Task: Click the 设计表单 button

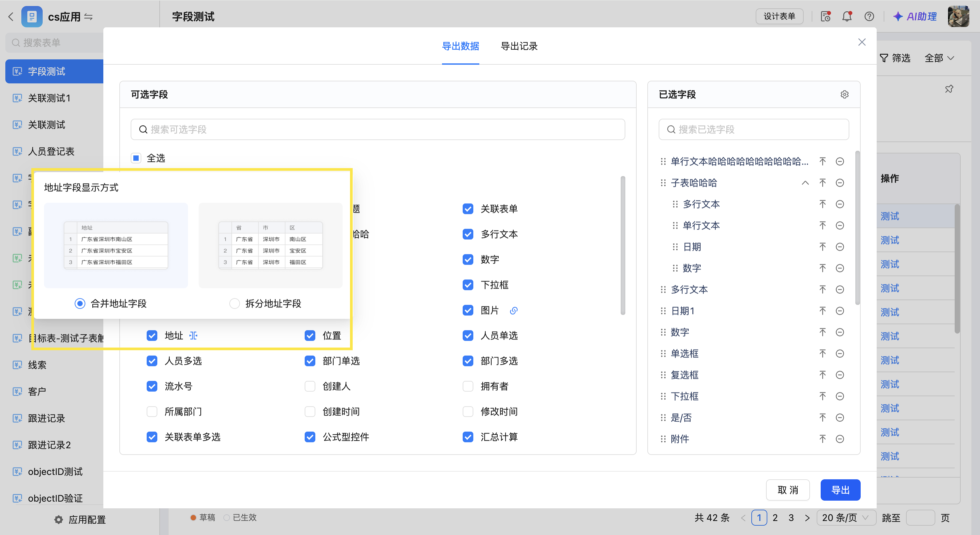Action: click(780, 16)
